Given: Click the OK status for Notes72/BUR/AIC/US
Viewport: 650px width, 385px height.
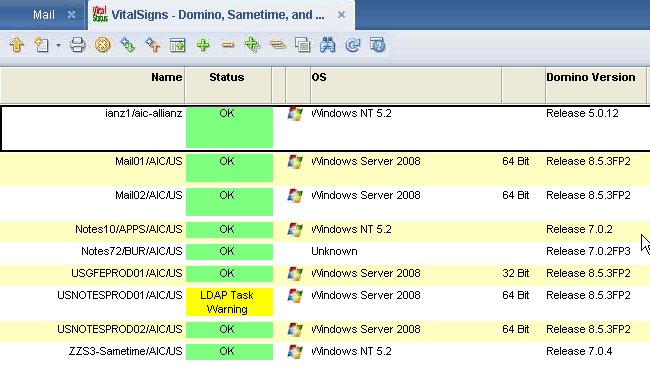Looking at the screenshot, I should point(229,252).
